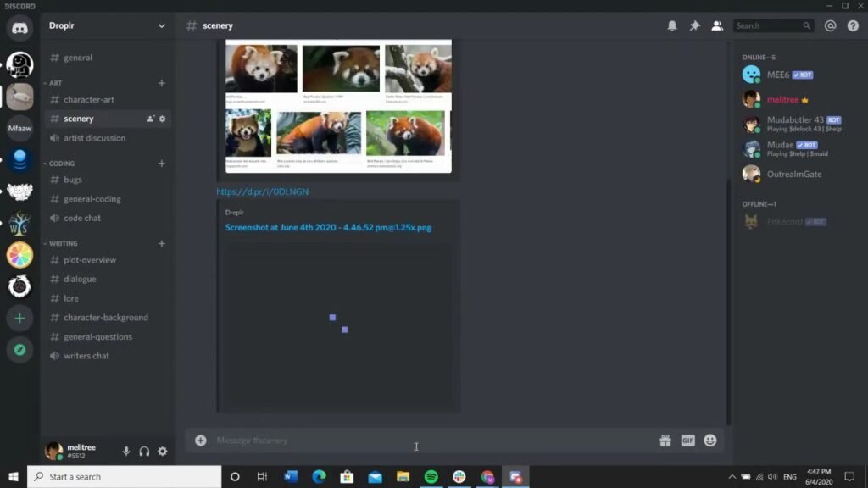This screenshot has height=488, width=868.
Task: Open Mudae bot member profile
Action: pyautogui.click(x=798, y=149)
